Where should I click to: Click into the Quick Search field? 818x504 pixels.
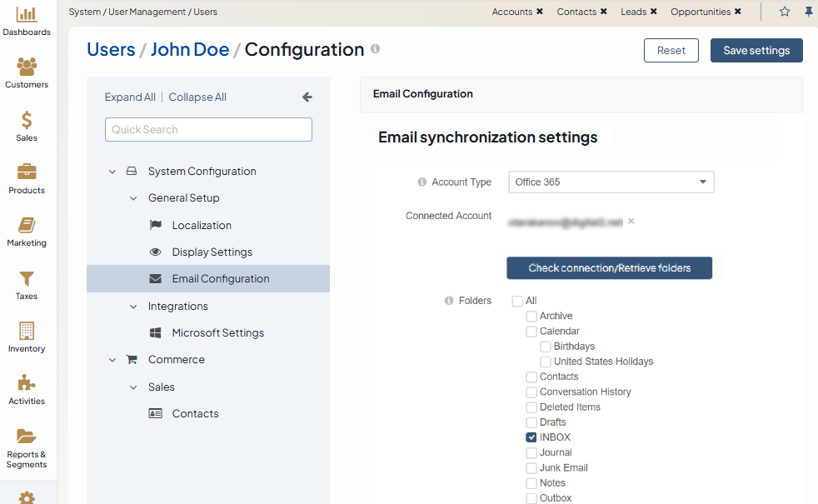tap(208, 130)
